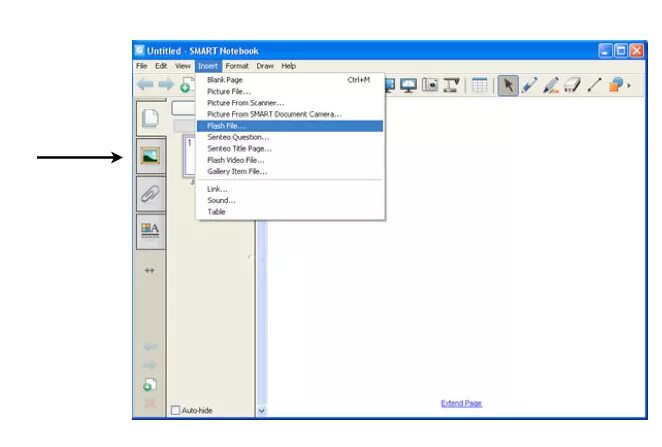Open the Properties side tab
The height and width of the screenshot is (447, 662).
click(151, 231)
